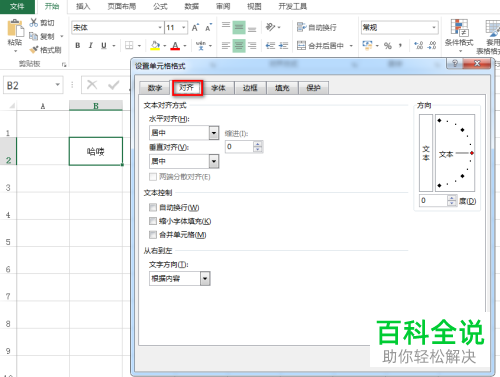
Task: Click the Paste icon in clipboard group
Action: coord(15,28)
